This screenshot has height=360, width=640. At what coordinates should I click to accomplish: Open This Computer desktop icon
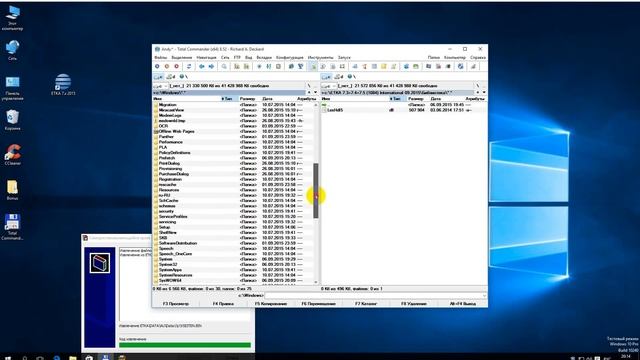(x=12, y=18)
